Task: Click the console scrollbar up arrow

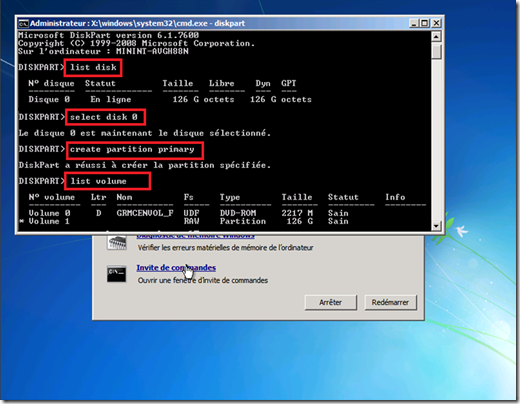Action: click(x=436, y=36)
